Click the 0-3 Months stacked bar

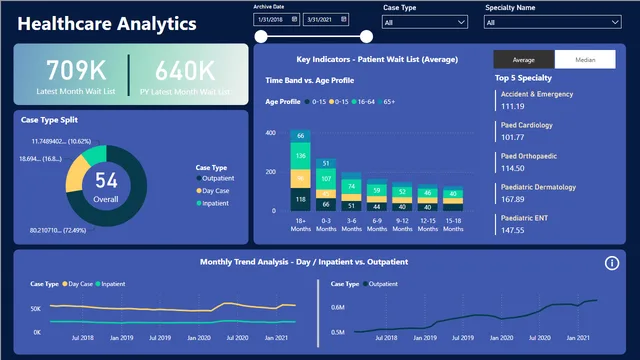tap(326, 184)
